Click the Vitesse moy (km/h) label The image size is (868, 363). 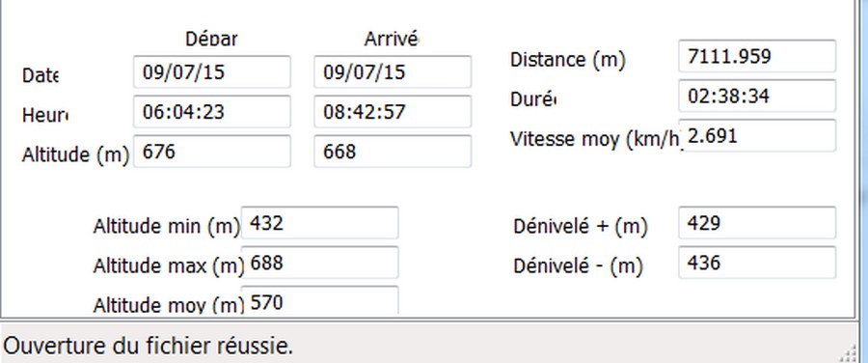(594, 139)
